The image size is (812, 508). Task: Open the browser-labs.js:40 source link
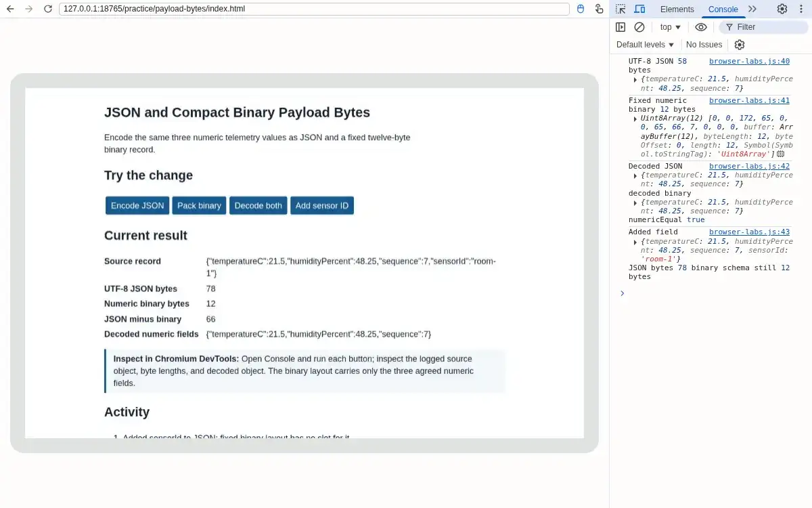[x=749, y=62]
